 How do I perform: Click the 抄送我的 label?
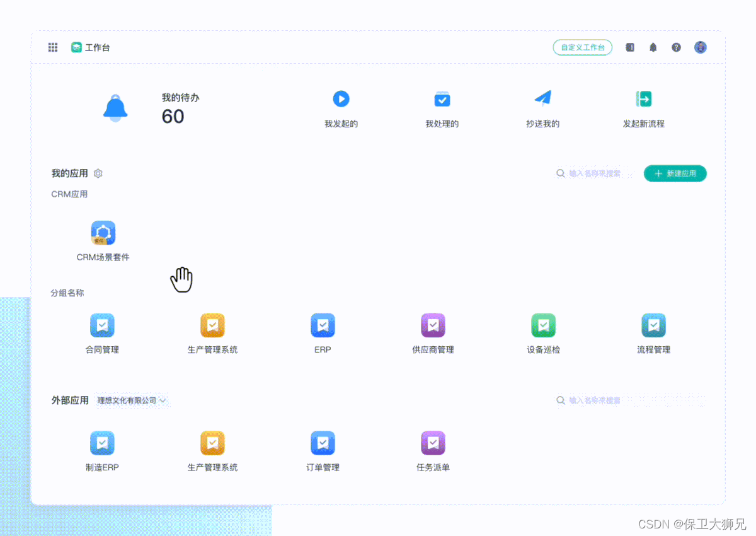pyautogui.click(x=542, y=124)
